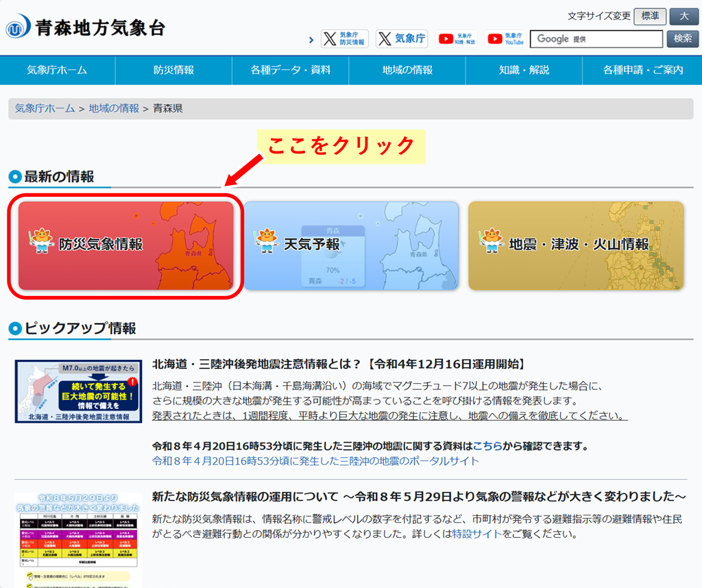
Task: Open the 気象庁 YouTube channel icon
Action: tap(505, 39)
